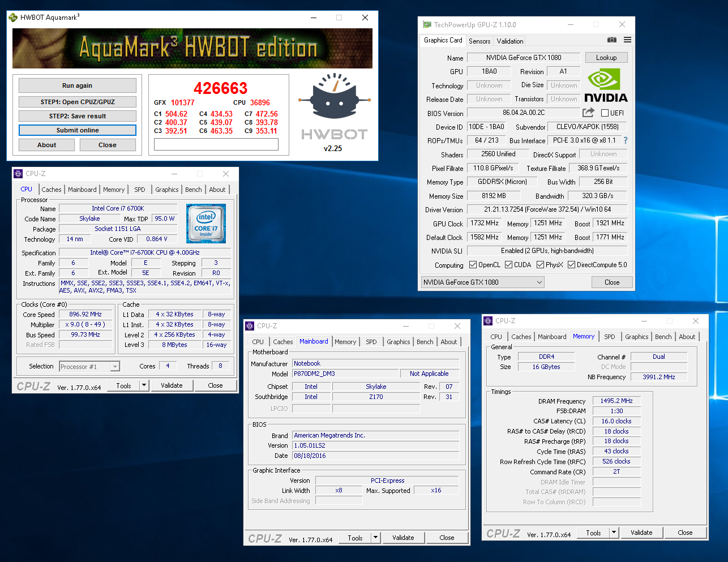Click the BIOS version share/export icon
The height and width of the screenshot is (562, 728).
pos(588,113)
